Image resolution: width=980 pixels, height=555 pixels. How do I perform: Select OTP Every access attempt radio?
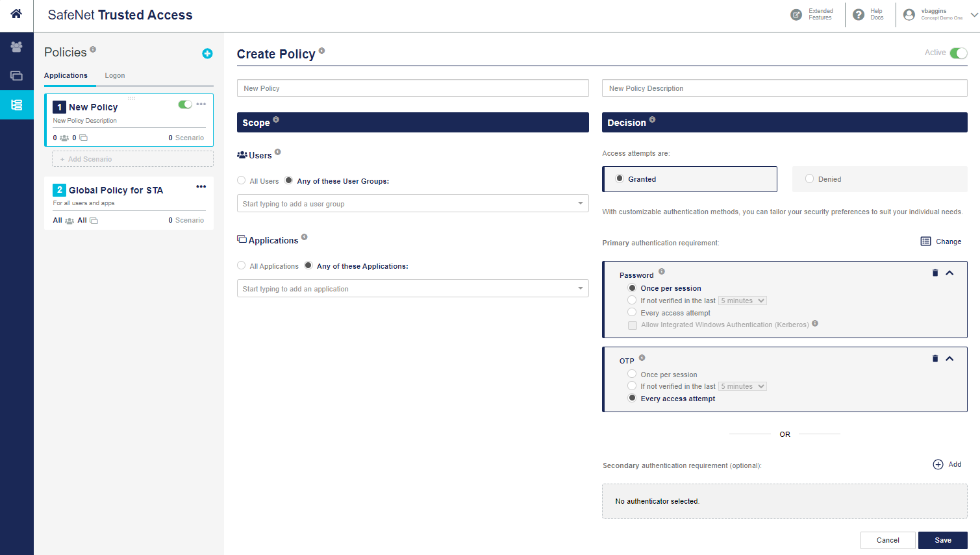632,398
